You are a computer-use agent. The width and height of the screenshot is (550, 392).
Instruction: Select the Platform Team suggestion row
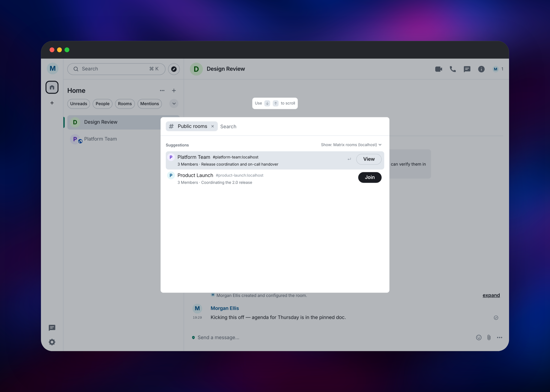(x=275, y=160)
